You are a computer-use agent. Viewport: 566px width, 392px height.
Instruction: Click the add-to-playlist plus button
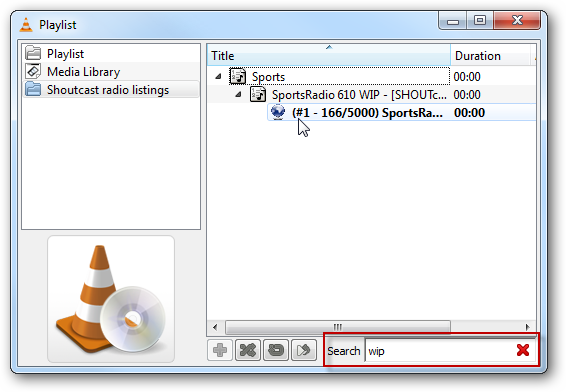click(x=220, y=350)
